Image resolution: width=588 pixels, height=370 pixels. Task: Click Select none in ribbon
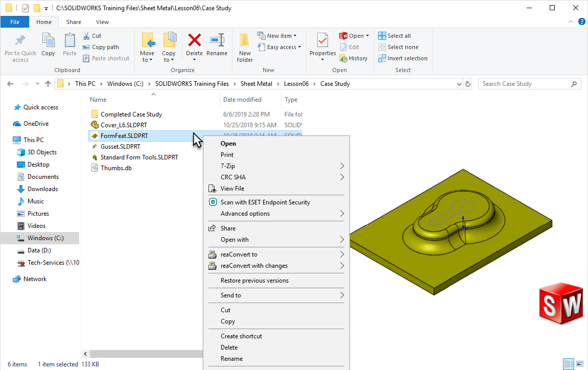point(398,47)
